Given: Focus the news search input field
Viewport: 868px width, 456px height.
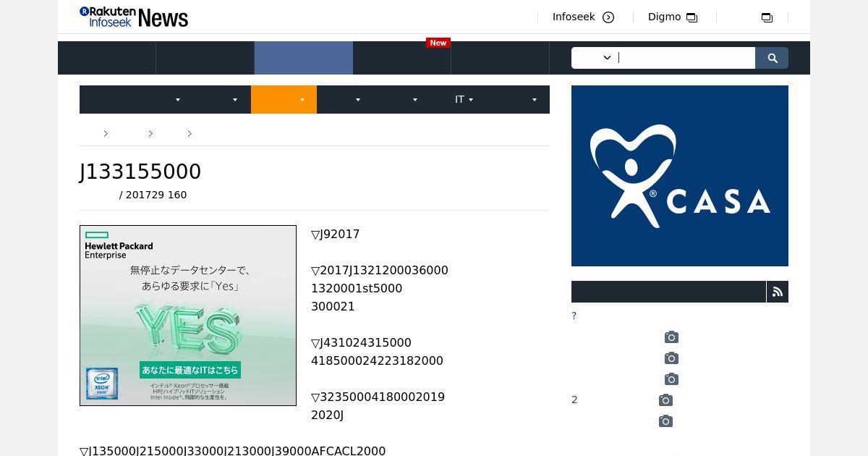Looking at the screenshot, I should (685, 58).
